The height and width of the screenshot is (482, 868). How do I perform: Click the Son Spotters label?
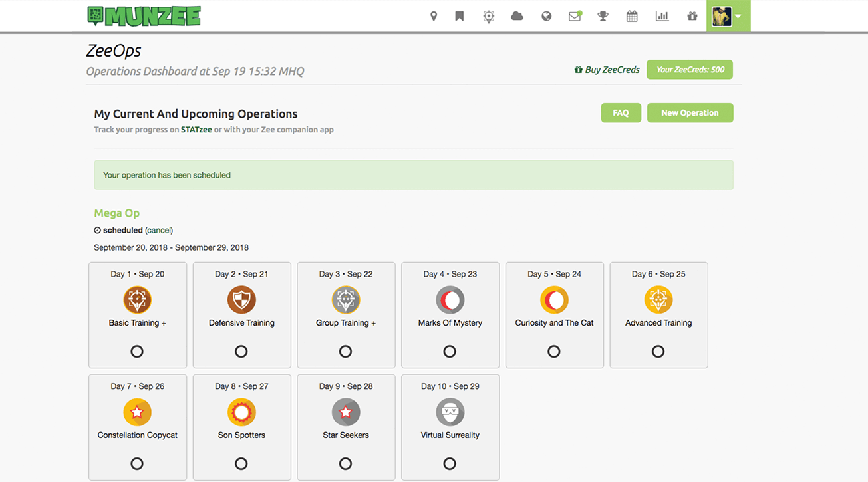(x=241, y=435)
